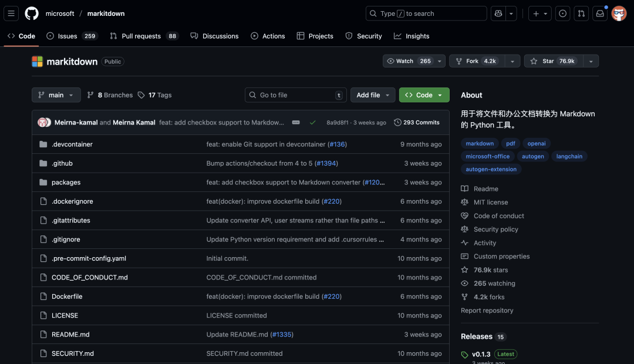Open the issues circle icon in header
634x364 pixels.
(x=562, y=14)
